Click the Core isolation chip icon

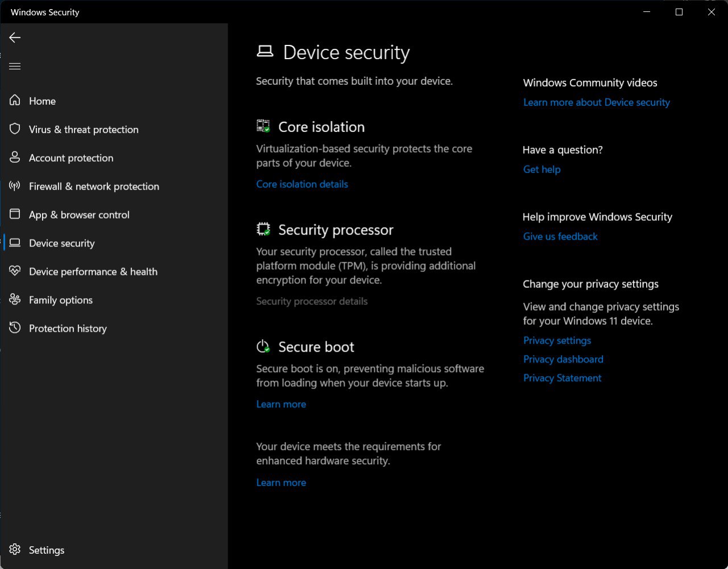click(x=263, y=126)
